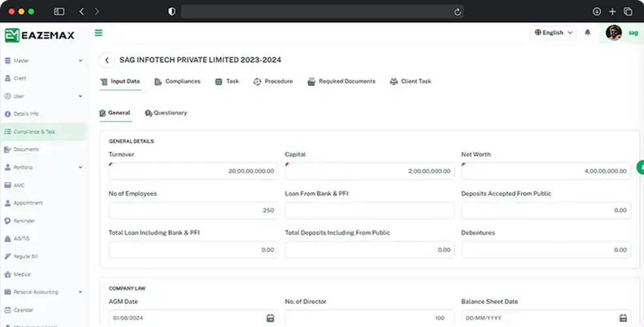This screenshot has width=644, height=327.
Task: Click the Regular Bill icon
Action: [x=7, y=257]
